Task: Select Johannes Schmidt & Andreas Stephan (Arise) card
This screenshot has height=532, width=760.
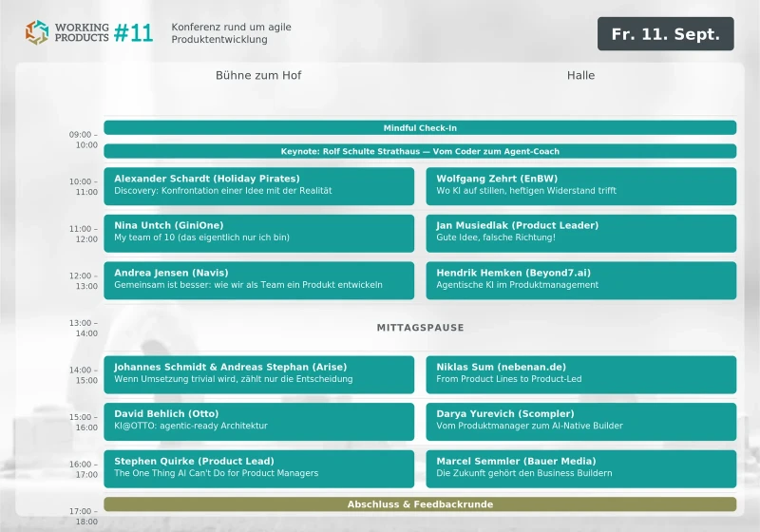Action: point(258,374)
